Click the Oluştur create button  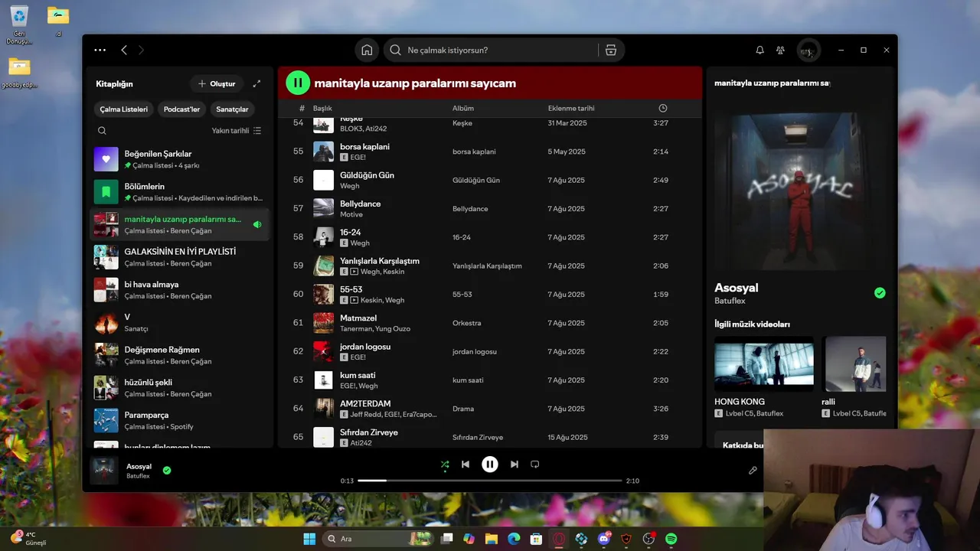pyautogui.click(x=217, y=83)
